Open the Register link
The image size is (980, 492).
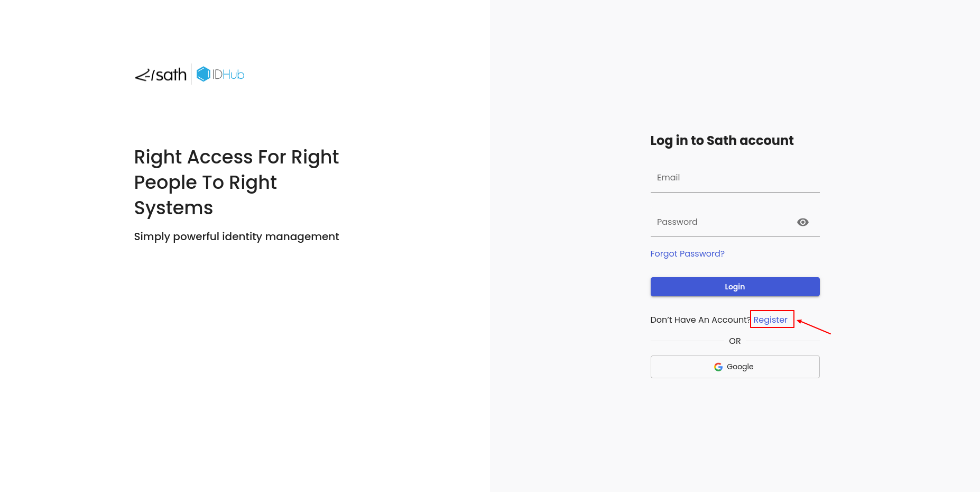click(770, 320)
